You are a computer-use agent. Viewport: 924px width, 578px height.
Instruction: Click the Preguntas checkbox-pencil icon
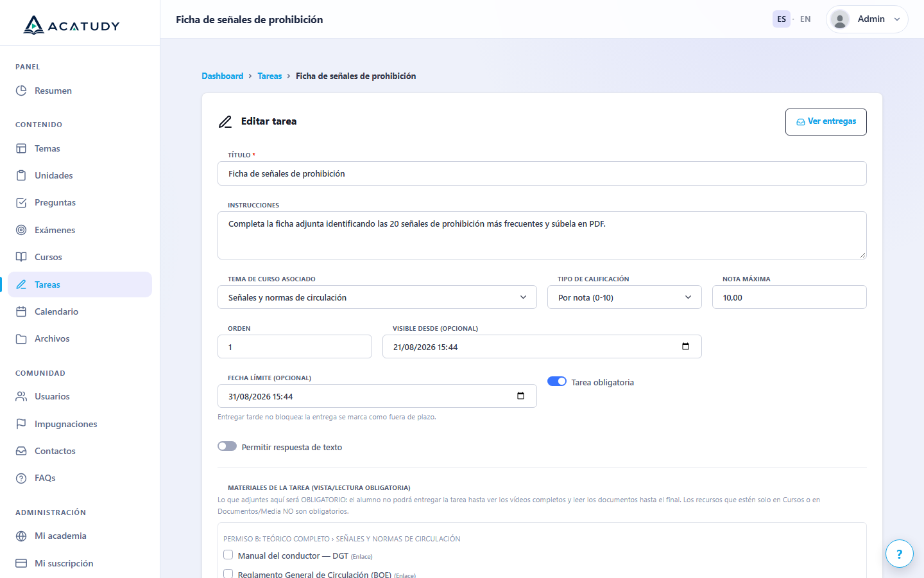21,202
